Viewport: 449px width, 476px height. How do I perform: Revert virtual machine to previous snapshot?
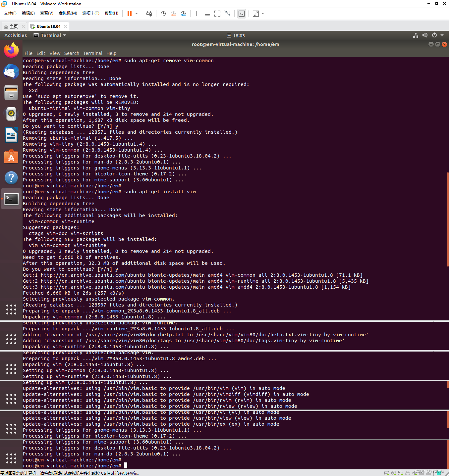click(173, 14)
